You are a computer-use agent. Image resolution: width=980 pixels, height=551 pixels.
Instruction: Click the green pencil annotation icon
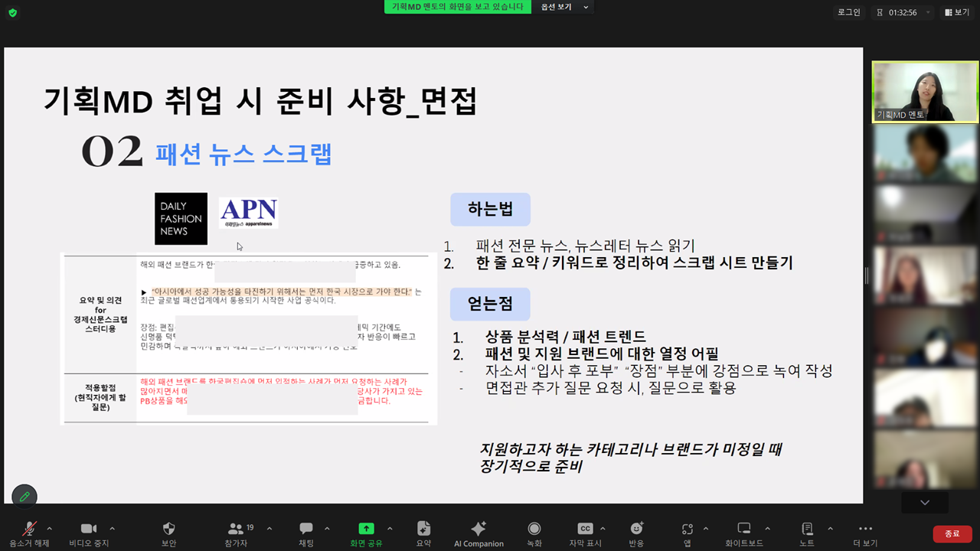pos(24,497)
